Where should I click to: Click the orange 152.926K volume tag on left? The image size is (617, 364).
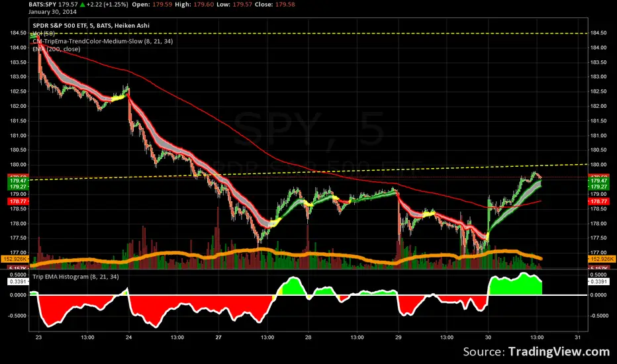click(x=15, y=259)
